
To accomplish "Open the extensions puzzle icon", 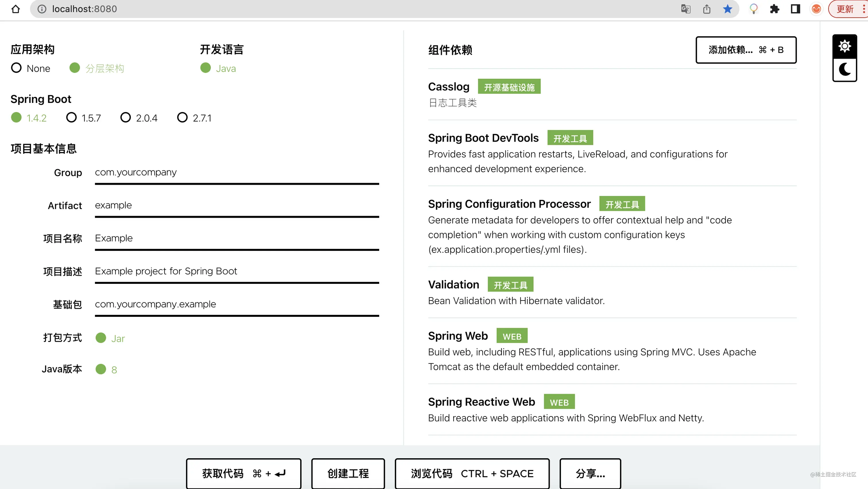I will (774, 9).
